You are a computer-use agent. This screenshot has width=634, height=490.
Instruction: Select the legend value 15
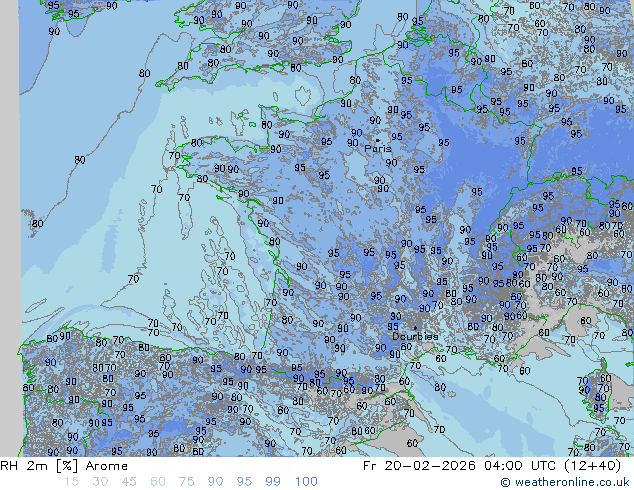[71, 482]
